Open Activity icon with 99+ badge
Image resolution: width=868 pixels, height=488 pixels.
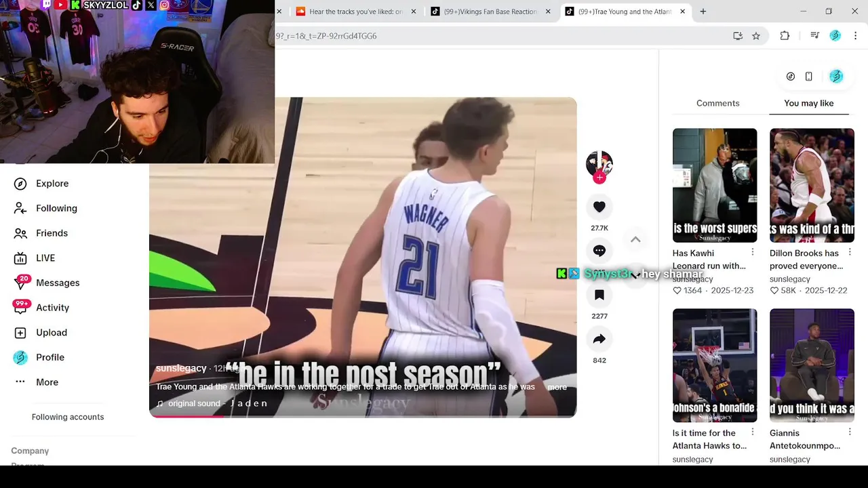(x=21, y=307)
